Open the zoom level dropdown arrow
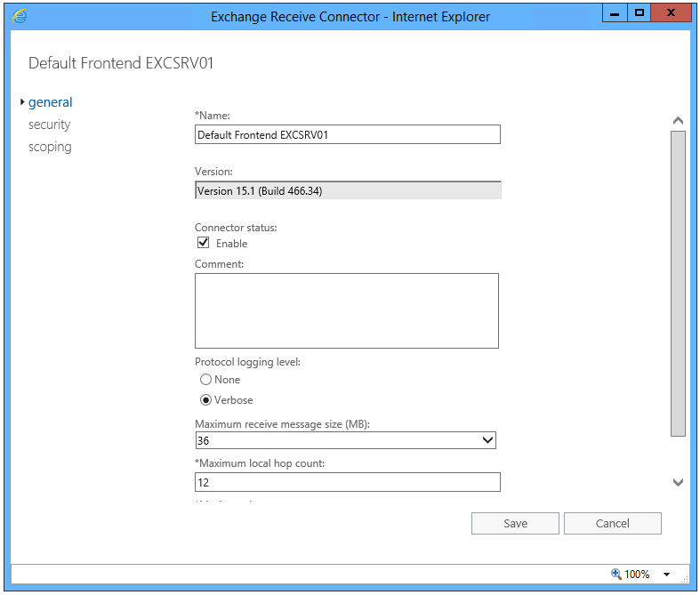 point(666,574)
